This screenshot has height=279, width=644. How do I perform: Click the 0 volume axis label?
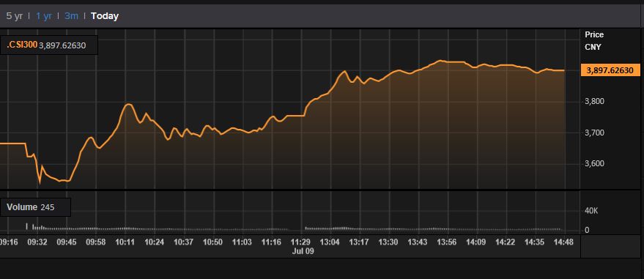(x=587, y=230)
